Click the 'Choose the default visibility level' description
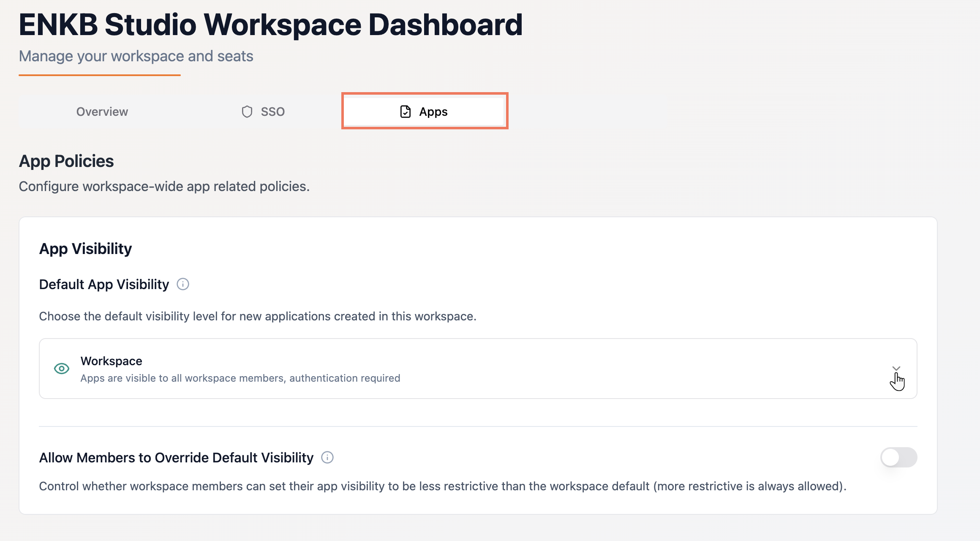 click(x=258, y=316)
